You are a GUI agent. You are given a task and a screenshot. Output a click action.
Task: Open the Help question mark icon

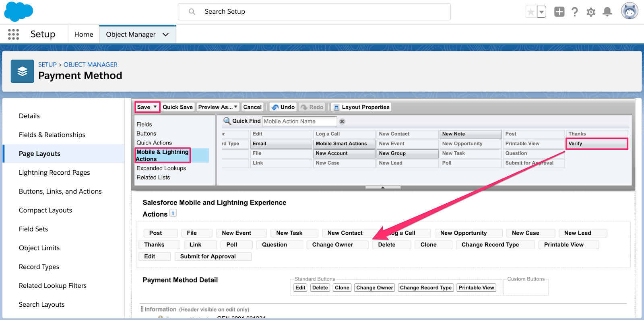coord(575,12)
